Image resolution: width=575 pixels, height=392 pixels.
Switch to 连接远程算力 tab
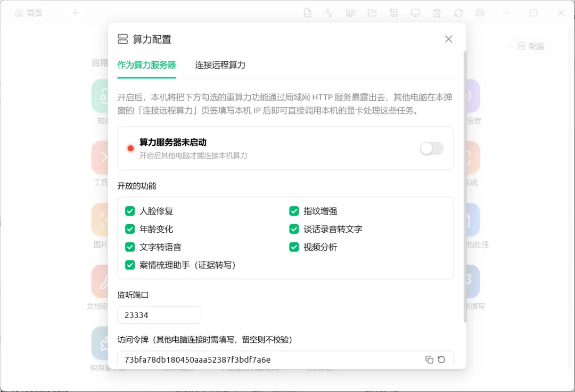(x=220, y=65)
